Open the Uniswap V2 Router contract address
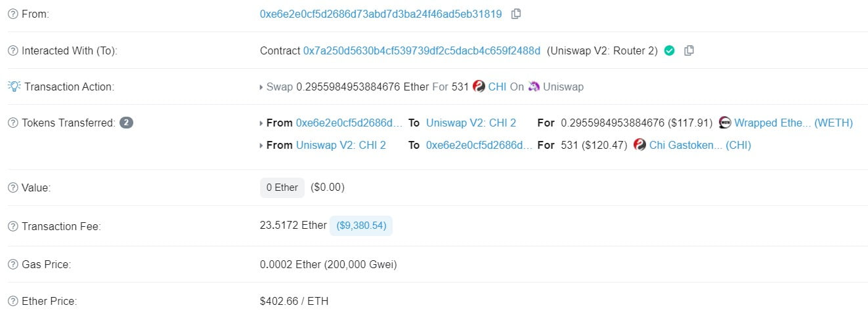Screen dimensions: 868x316 click(422, 50)
